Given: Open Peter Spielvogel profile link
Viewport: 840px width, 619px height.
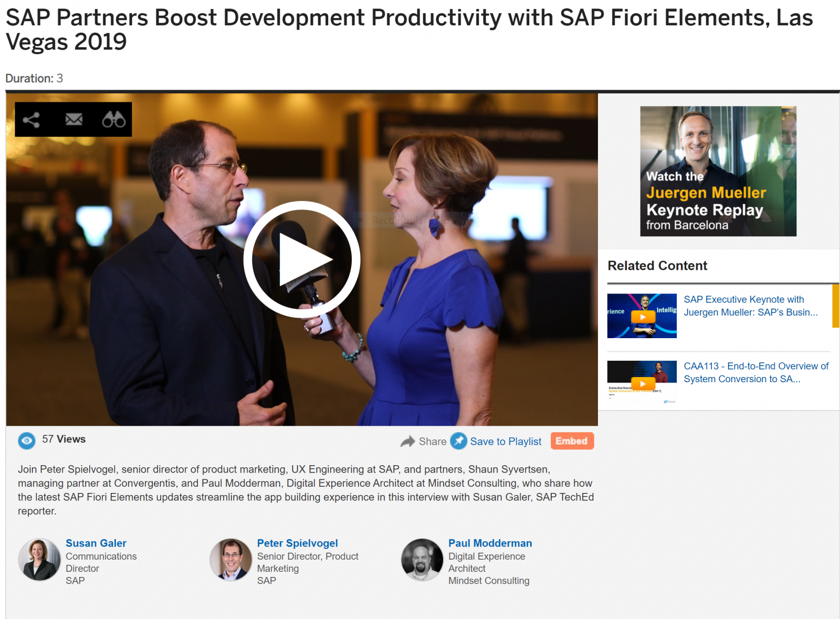Looking at the screenshot, I should (298, 543).
